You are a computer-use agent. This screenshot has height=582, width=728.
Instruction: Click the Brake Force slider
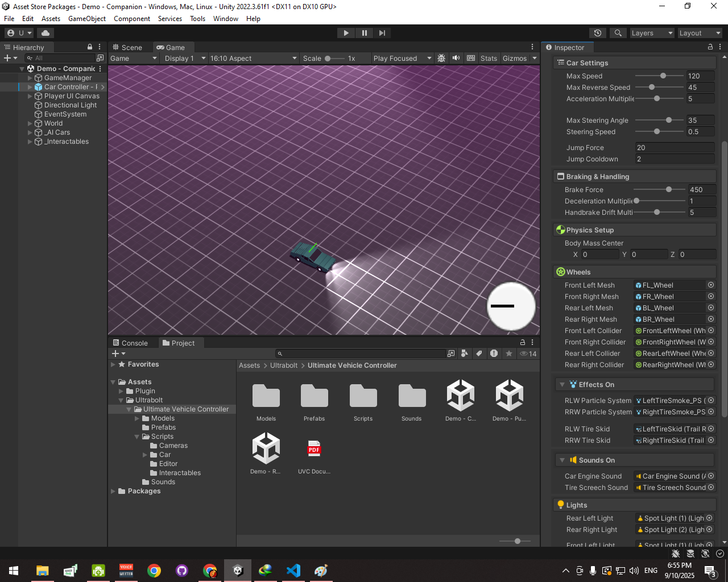pyautogui.click(x=659, y=189)
